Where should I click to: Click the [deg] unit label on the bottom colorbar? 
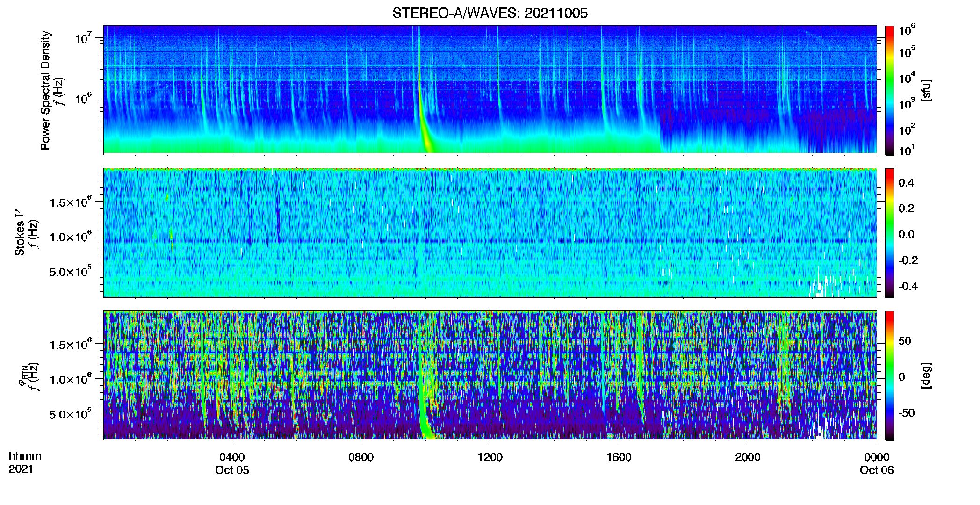click(x=926, y=375)
